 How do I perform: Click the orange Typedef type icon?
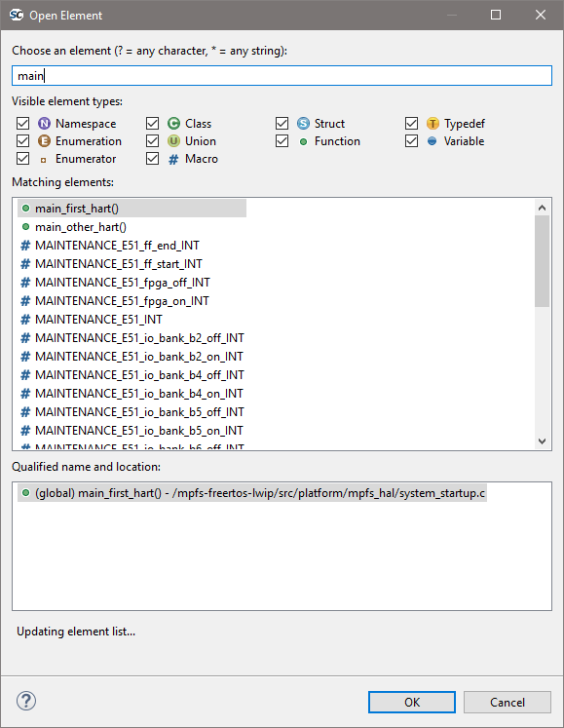[x=432, y=124]
